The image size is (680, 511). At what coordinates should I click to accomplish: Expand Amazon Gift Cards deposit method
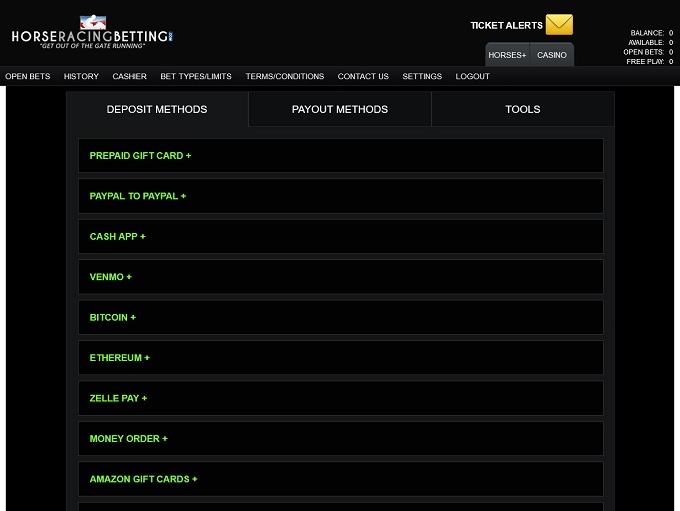point(143,479)
